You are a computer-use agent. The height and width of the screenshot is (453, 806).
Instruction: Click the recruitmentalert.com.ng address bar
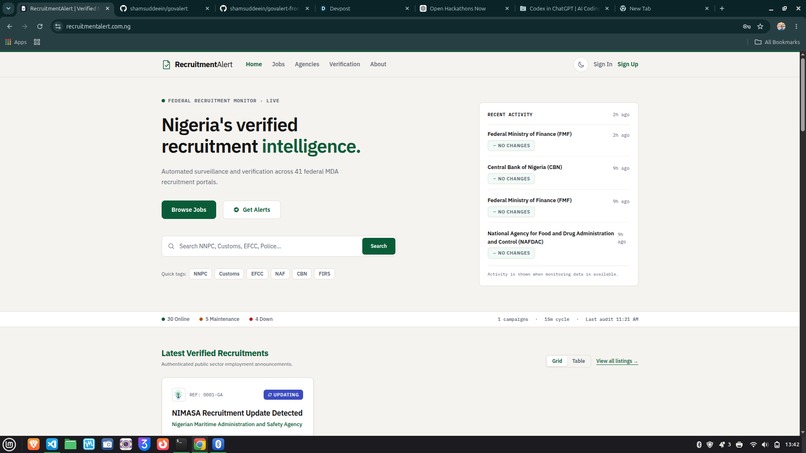point(401,26)
